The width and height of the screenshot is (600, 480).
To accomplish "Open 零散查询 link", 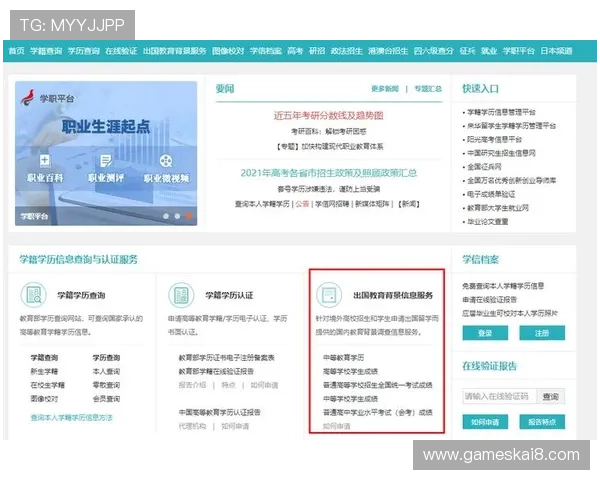I will click(x=106, y=385).
